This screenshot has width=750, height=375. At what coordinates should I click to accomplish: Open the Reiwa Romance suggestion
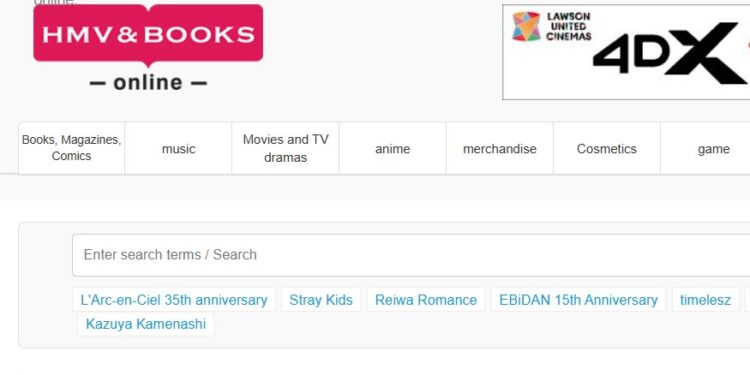426,300
